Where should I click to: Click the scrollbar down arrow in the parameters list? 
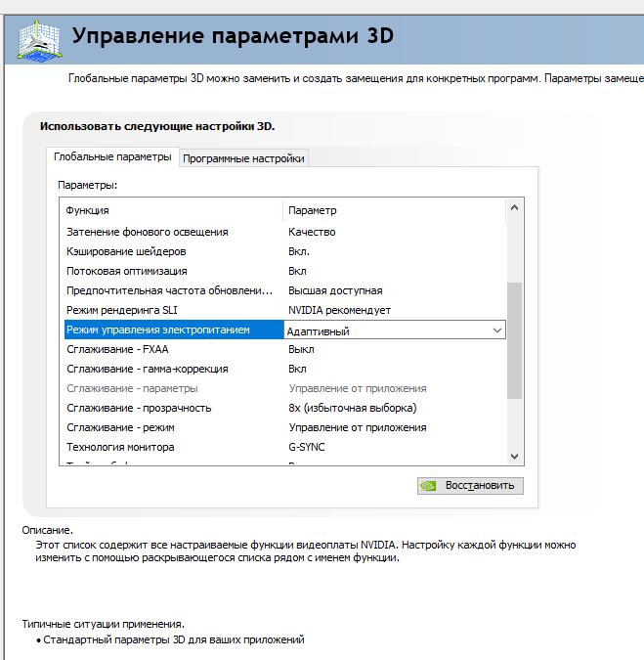pyautogui.click(x=514, y=457)
